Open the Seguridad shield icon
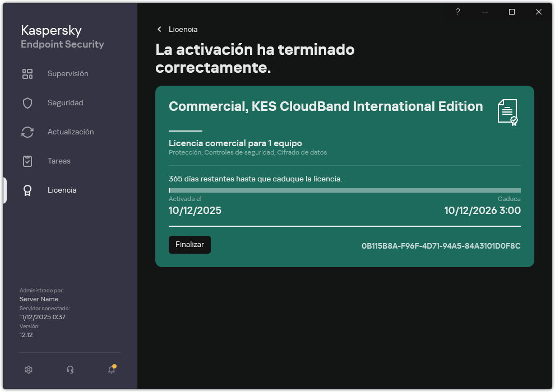The image size is (555, 392). [x=27, y=102]
